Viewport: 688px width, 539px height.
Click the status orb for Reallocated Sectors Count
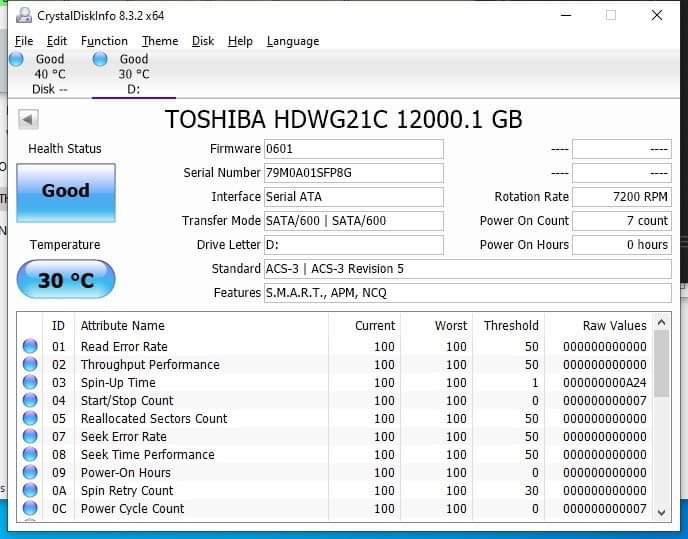point(30,419)
